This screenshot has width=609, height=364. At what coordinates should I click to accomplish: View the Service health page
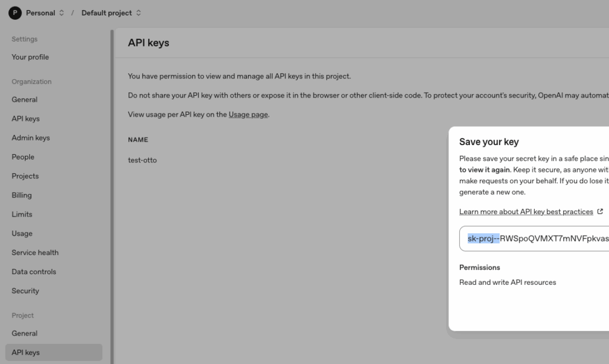[x=35, y=252]
